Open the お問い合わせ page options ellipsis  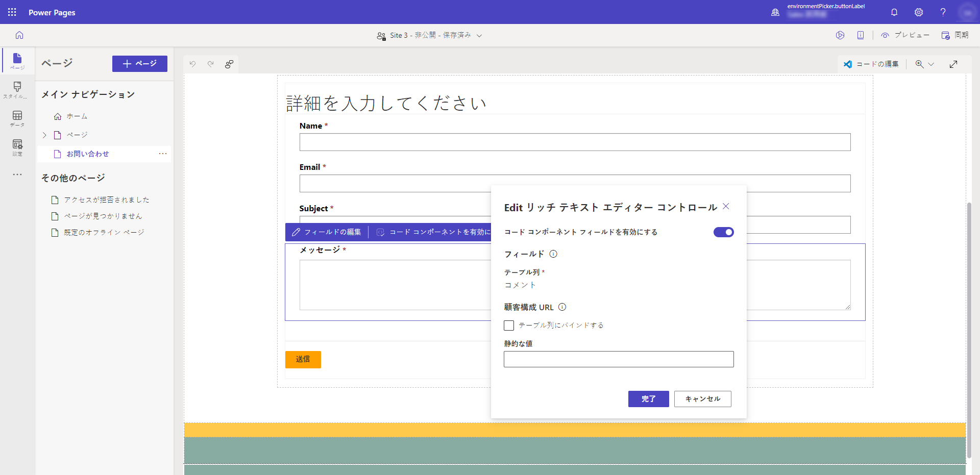[163, 154]
